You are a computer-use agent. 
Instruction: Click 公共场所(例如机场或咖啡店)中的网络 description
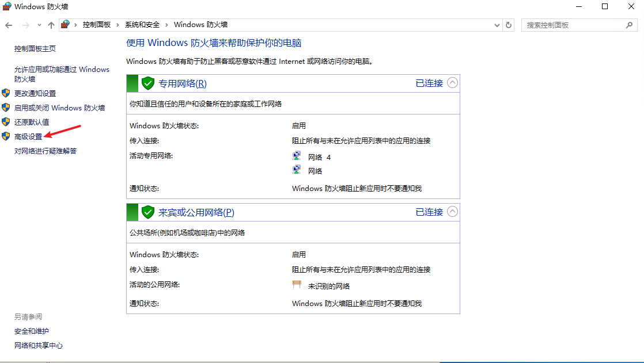(187, 233)
